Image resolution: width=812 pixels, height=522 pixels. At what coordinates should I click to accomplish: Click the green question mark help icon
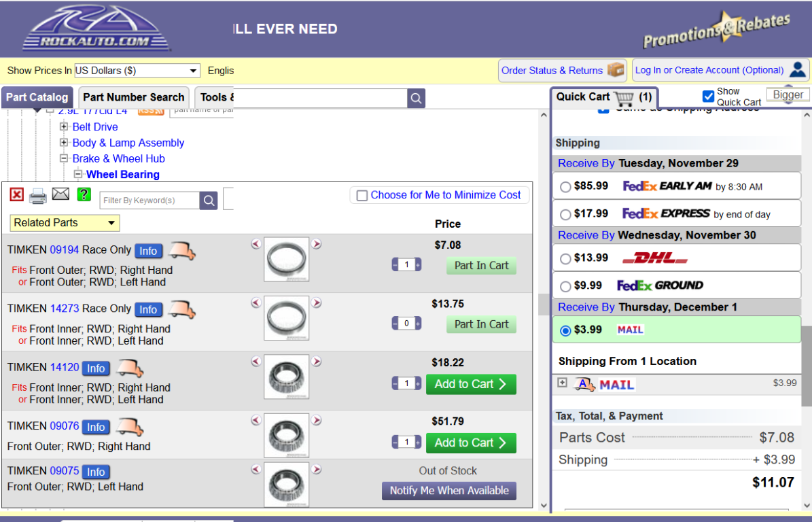(x=84, y=194)
